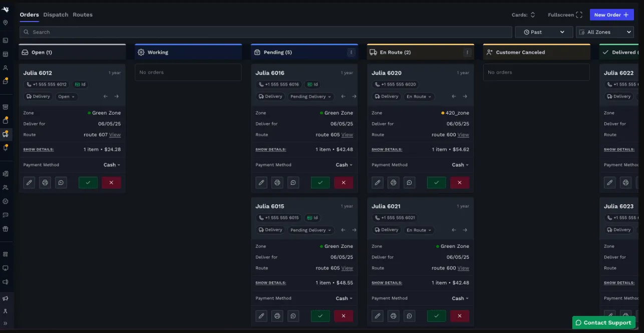
Task: Confirm Julia 6015 order with green checkmark
Action: point(320,316)
